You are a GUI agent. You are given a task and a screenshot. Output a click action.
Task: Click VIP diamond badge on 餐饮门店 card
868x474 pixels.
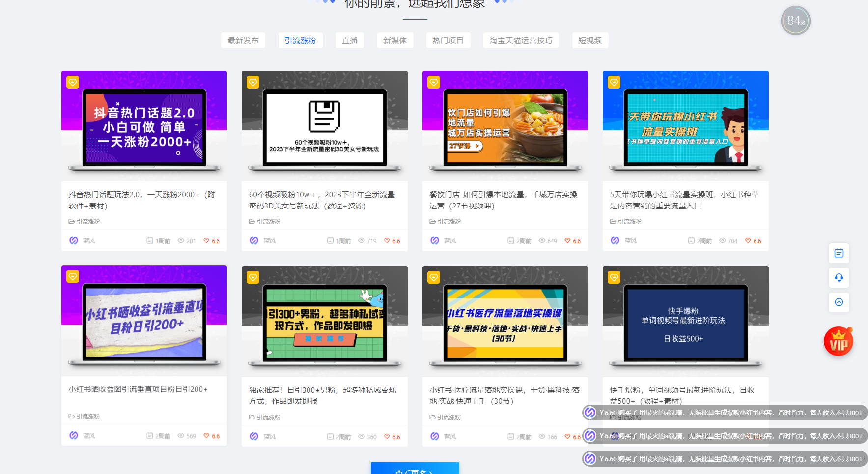click(434, 82)
